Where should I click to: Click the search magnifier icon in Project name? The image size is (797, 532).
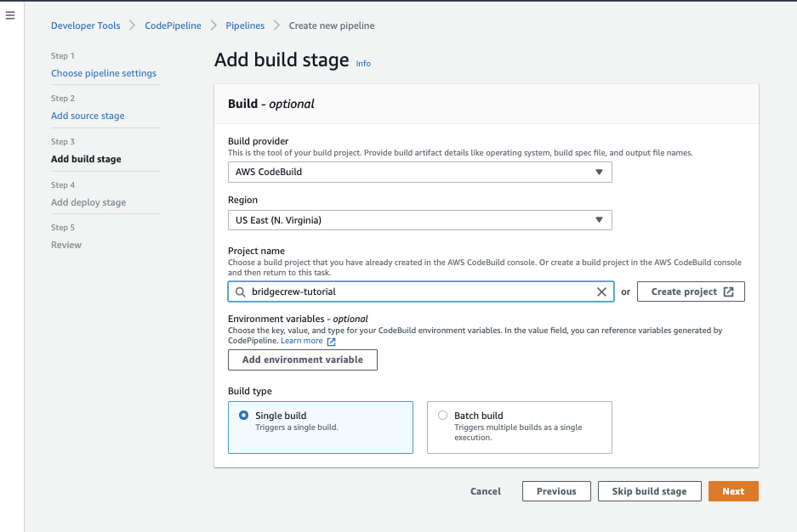click(x=241, y=291)
